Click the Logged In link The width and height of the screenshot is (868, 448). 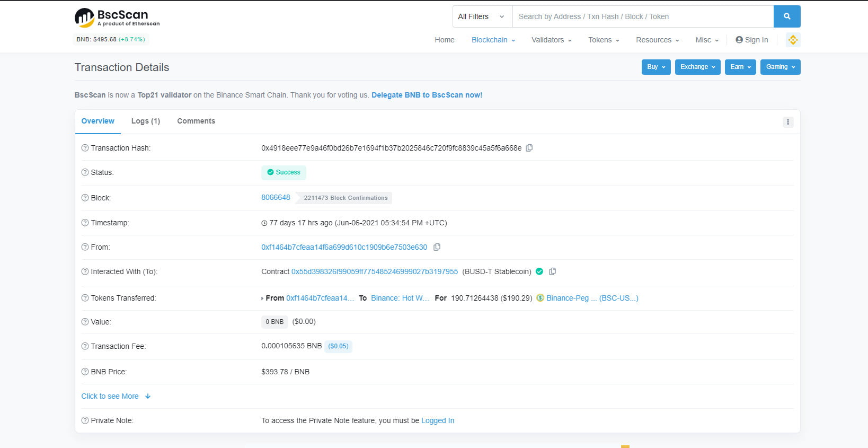(438, 420)
